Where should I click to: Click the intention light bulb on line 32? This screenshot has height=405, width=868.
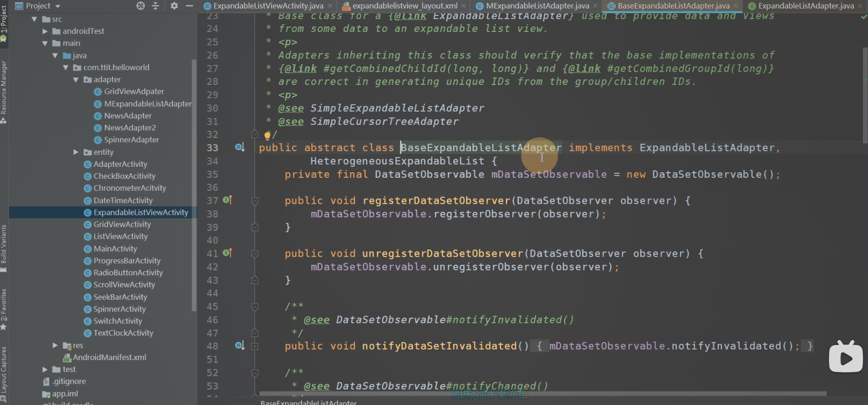(x=267, y=135)
